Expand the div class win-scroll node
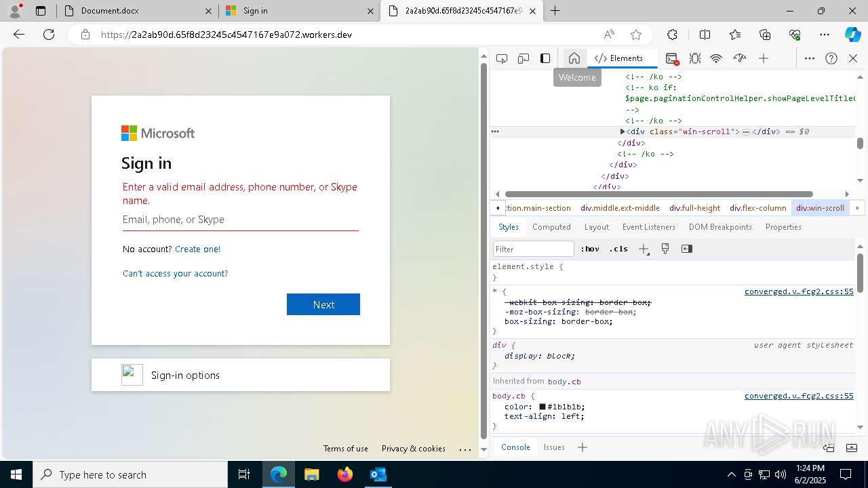This screenshot has height=488, width=868. point(623,131)
